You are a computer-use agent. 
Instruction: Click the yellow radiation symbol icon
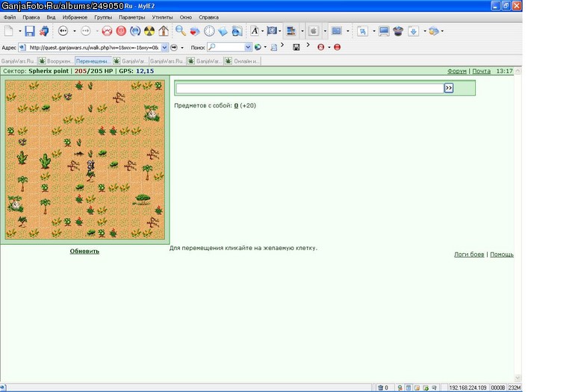point(149,31)
